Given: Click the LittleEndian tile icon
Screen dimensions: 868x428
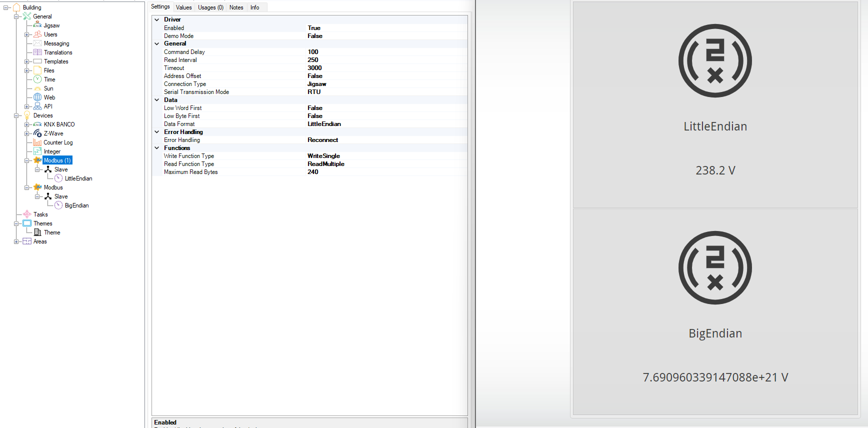Looking at the screenshot, I should pyautogui.click(x=715, y=61).
